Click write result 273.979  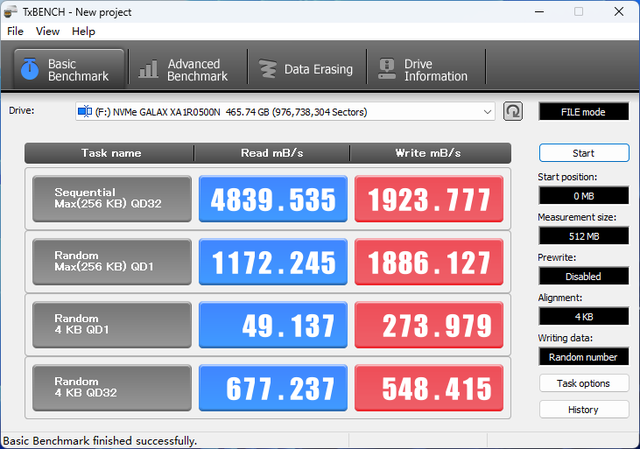tap(429, 325)
